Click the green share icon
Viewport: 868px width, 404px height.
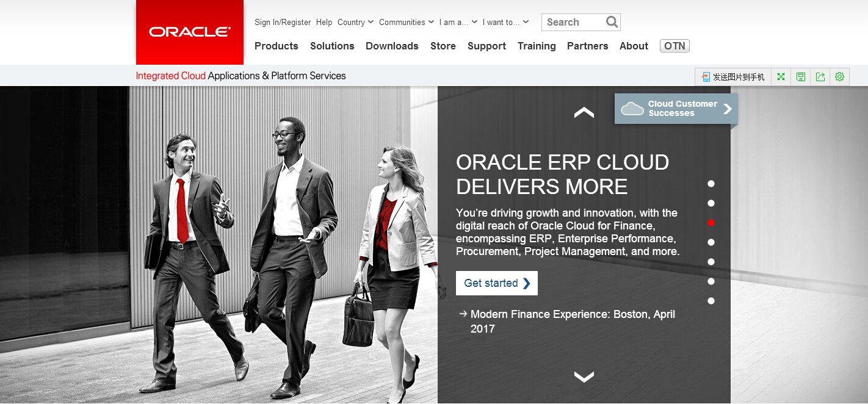pos(820,77)
